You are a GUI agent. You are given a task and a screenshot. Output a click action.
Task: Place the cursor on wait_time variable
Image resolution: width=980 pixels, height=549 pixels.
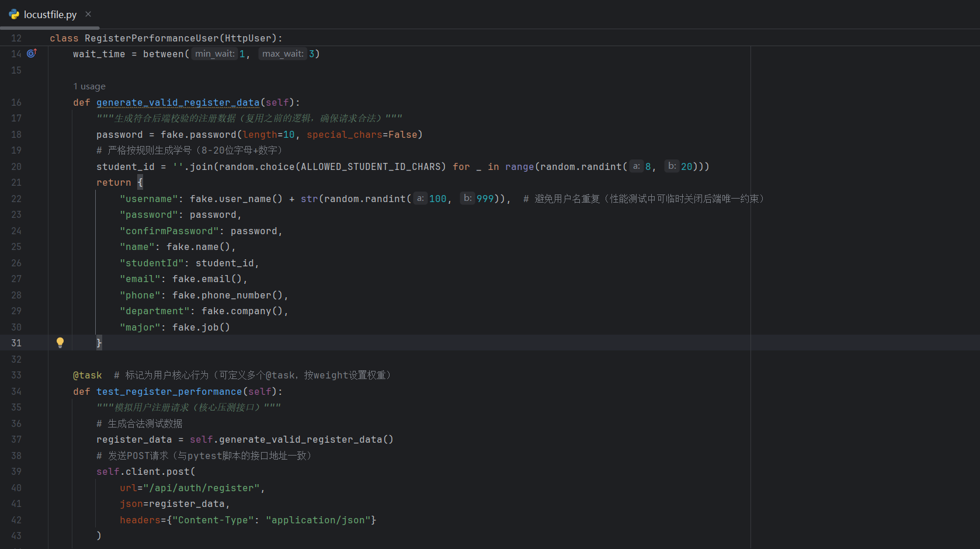99,54
